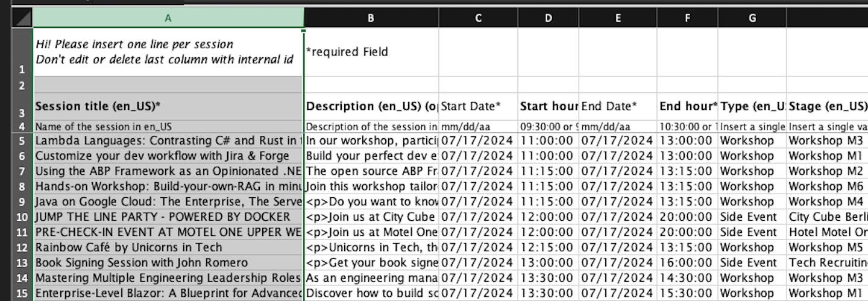Select the "Book Signing Session with John Romero" cell
Screen dimensions: 868x301
(168, 263)
